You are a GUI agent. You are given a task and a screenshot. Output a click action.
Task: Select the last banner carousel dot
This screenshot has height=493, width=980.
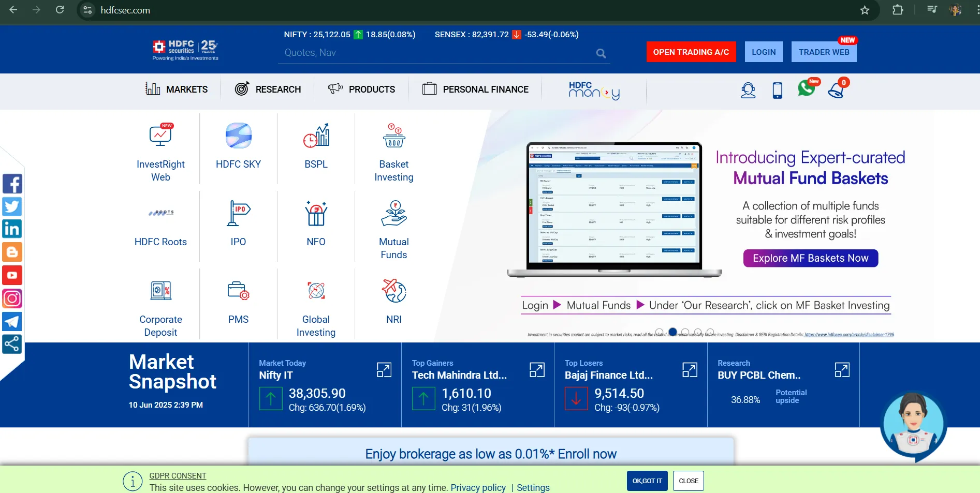tap(710, 332)
